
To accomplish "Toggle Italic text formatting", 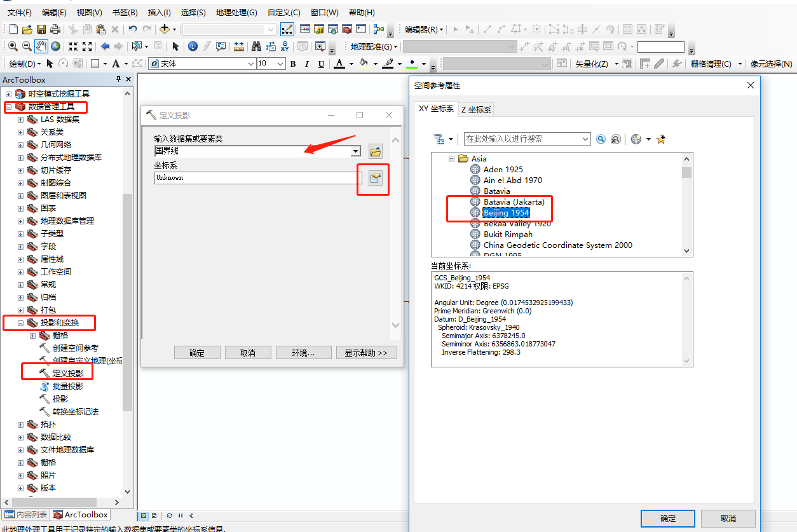I will pyautogui.click(x=307, y=64).
